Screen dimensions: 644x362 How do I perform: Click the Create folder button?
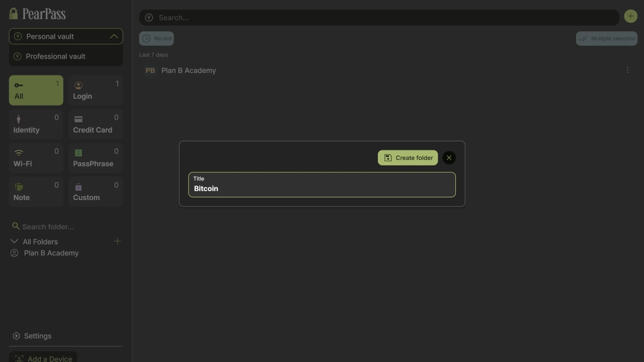pyautogui.click(x=408, y=158)
